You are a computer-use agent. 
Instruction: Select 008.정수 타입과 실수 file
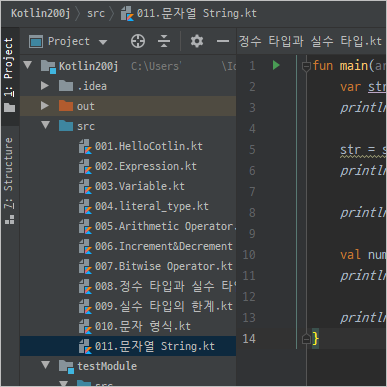pos(165,286)
